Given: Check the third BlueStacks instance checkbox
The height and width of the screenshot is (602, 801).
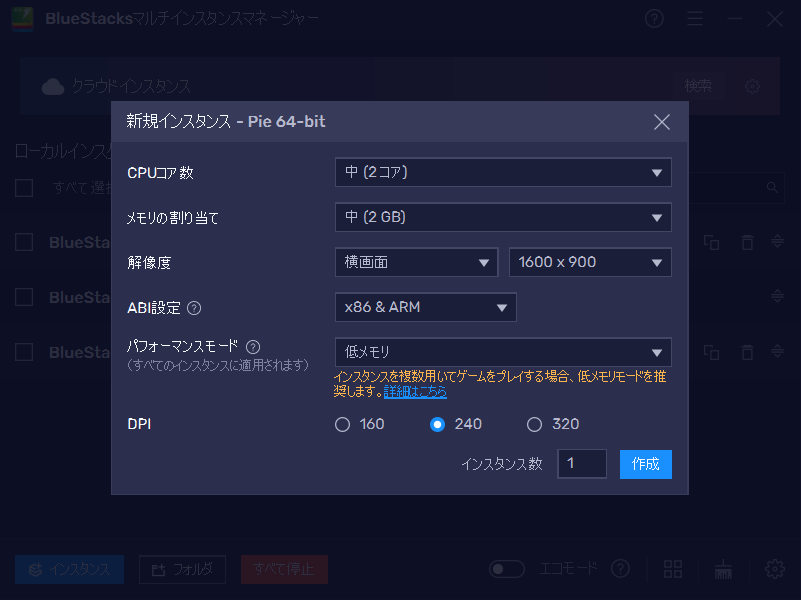Looking at the screenshot, I should (24, 352).
